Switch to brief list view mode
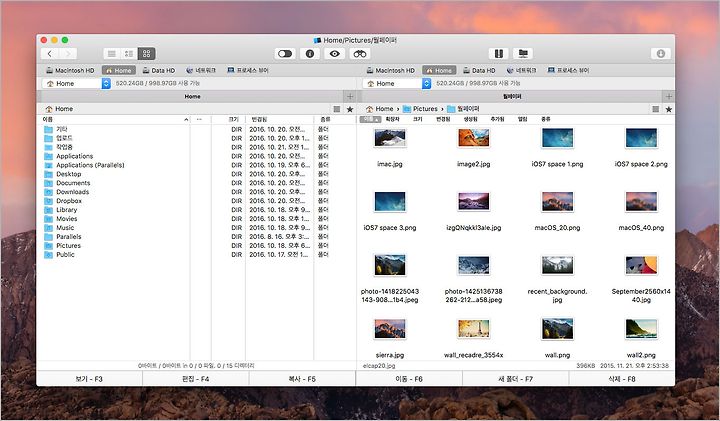 (x=129, y=54)
